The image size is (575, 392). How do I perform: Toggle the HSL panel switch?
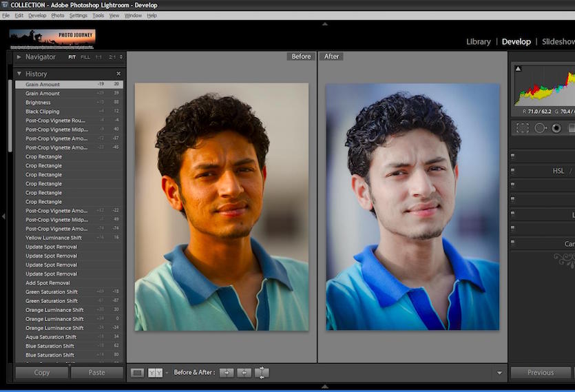pos(512,170)
